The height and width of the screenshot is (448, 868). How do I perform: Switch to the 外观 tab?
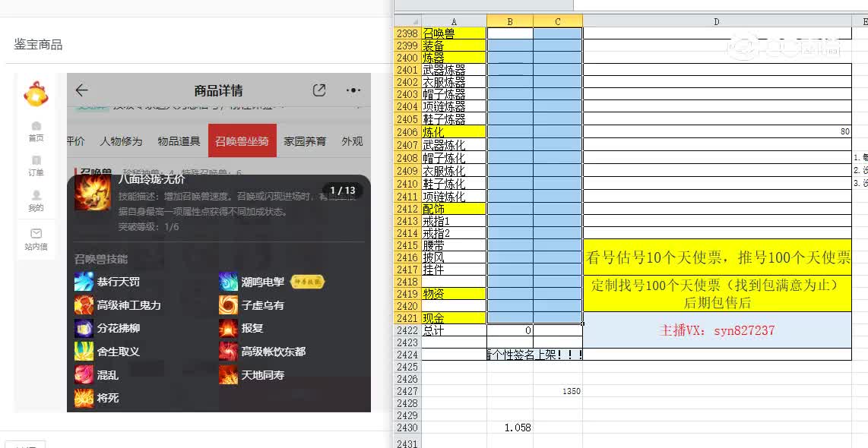click(352, 141)
